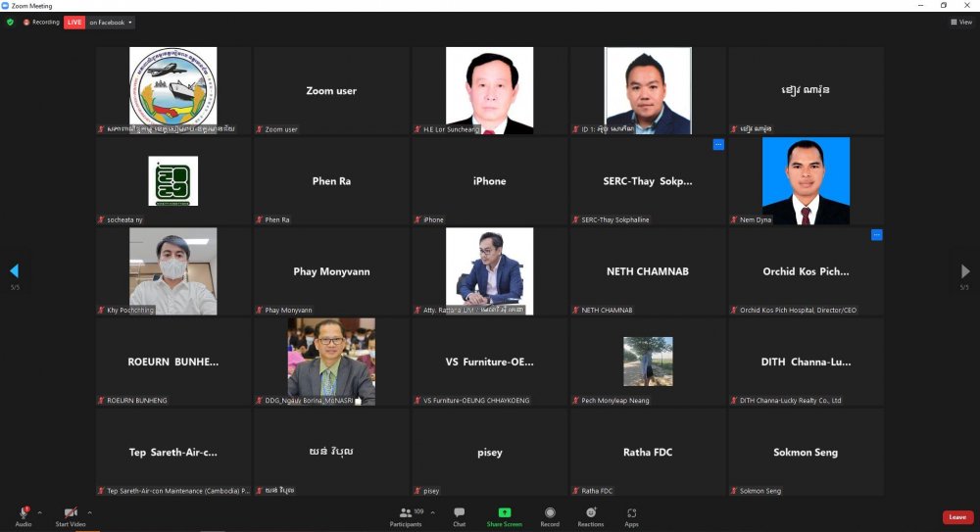Click more options on Orchid Kos Pich tile

click(x=876, y=235)
